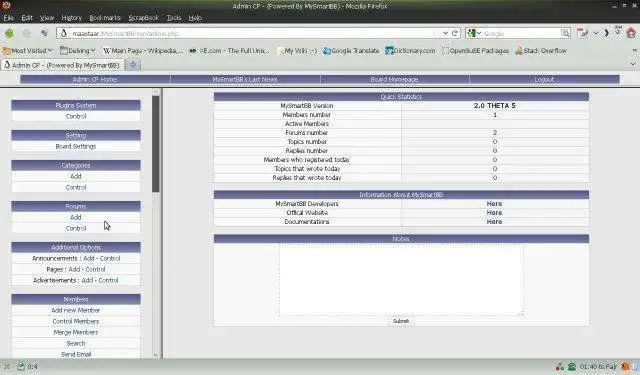Open the Bookmarks menu
This screenshot has height=375, width=640.
tap(105, 18)
